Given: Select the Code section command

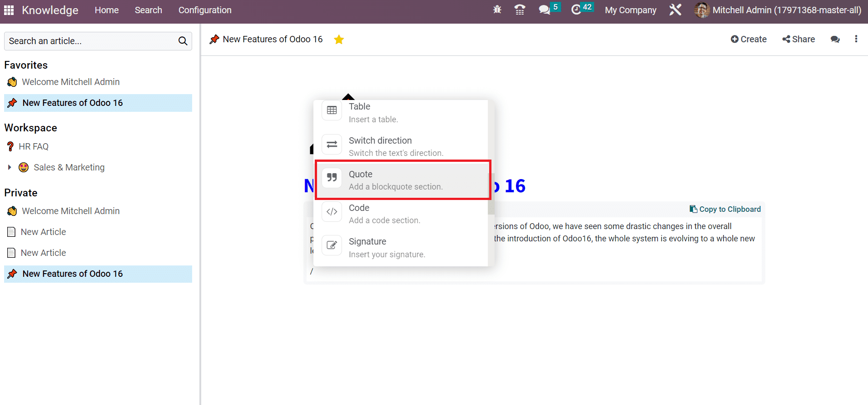Looking at the screenshot, I should point(401,214).
